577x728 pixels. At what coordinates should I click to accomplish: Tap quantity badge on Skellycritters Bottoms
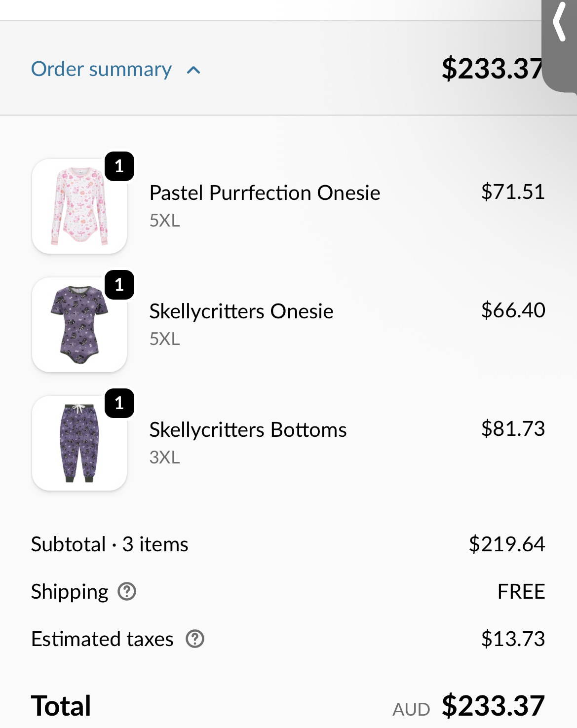(x=119, y=403)
